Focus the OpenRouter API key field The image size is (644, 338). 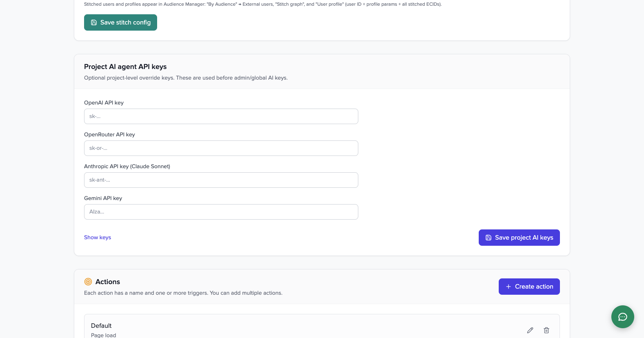221,148
